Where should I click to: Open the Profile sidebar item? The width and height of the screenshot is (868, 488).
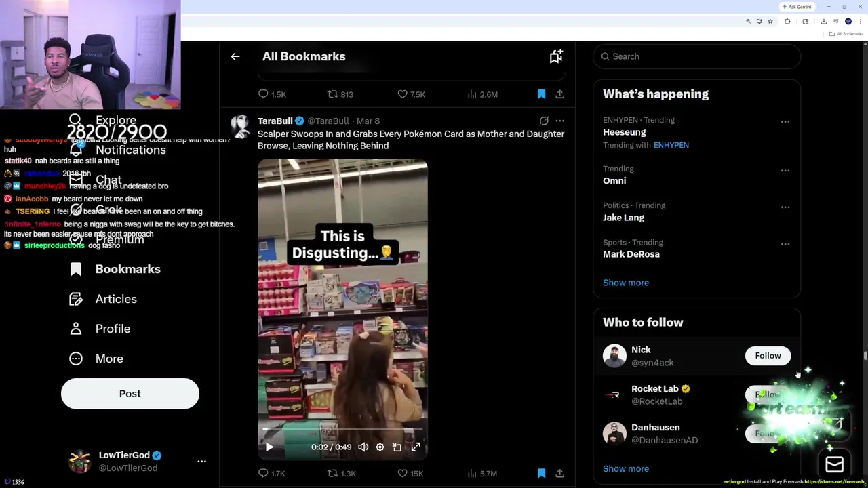[x=100, y=329]
